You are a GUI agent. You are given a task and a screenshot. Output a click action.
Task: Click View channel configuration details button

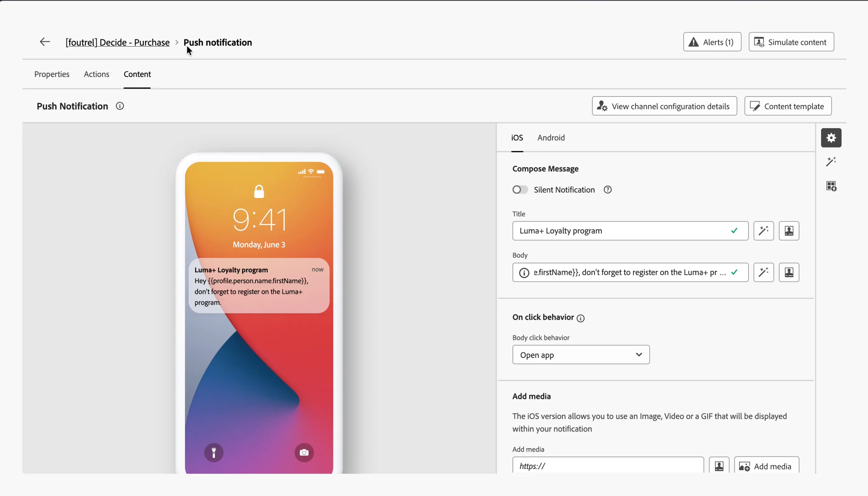pyautogui.click(x=664, y=106)
